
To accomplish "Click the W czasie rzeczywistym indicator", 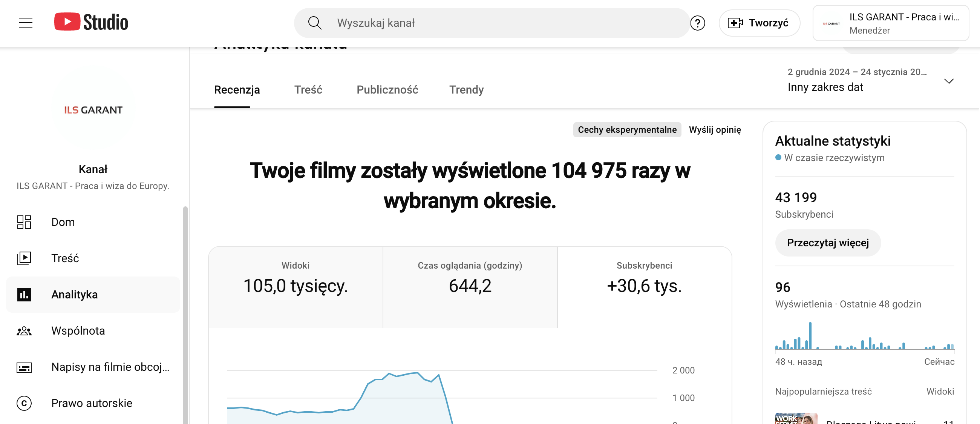I will (830, 158).
